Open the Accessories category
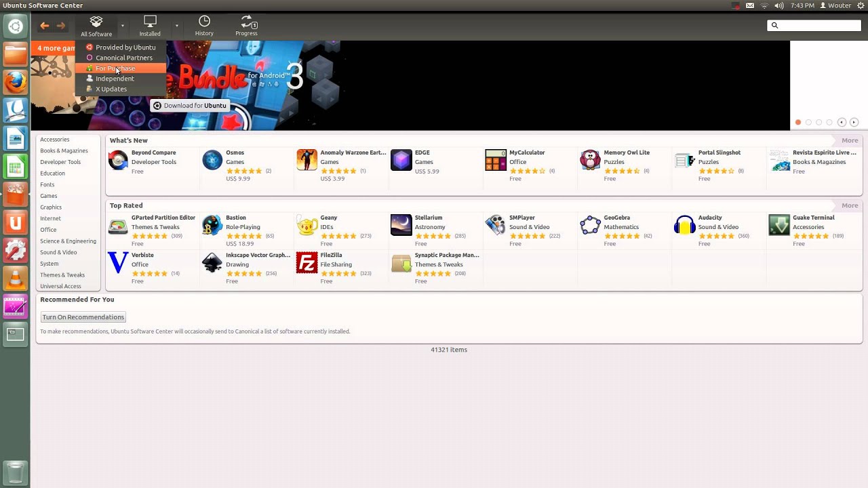This screenshot has height=488, width=868. click(x=55, y=140)
